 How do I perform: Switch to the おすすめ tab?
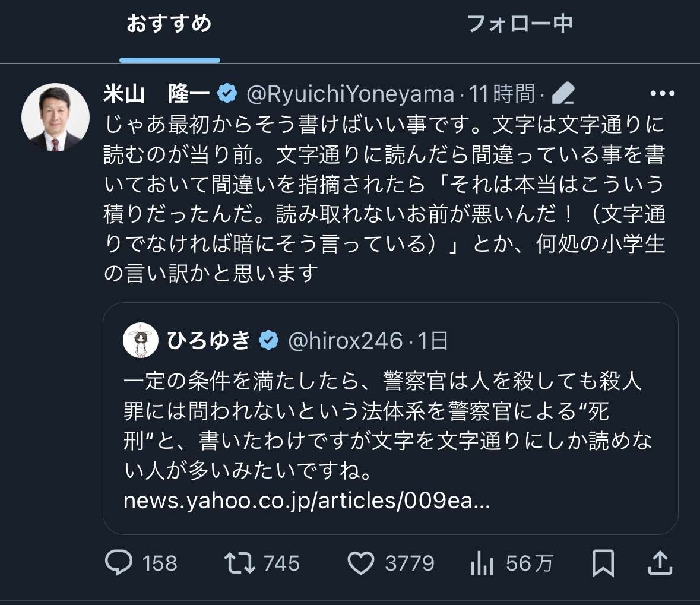[x=169, y=25]
